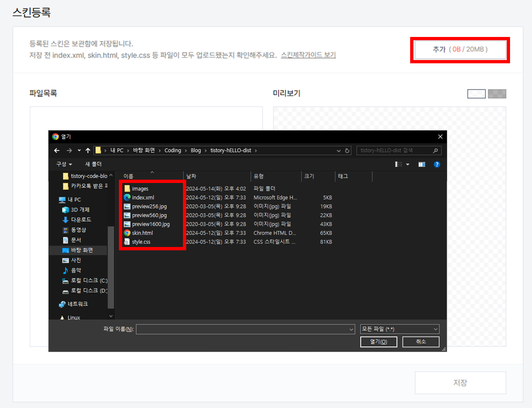Open the 모든 파일 (*.*) file type dropdown
This screenshot has height=408, width=532.
tap(399, 329)
